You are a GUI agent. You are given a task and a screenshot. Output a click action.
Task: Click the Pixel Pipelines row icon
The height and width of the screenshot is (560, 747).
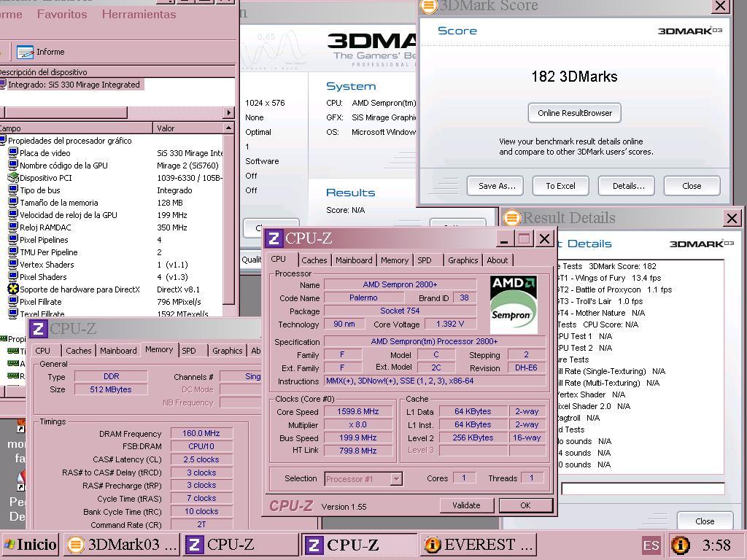pos(13,239)
